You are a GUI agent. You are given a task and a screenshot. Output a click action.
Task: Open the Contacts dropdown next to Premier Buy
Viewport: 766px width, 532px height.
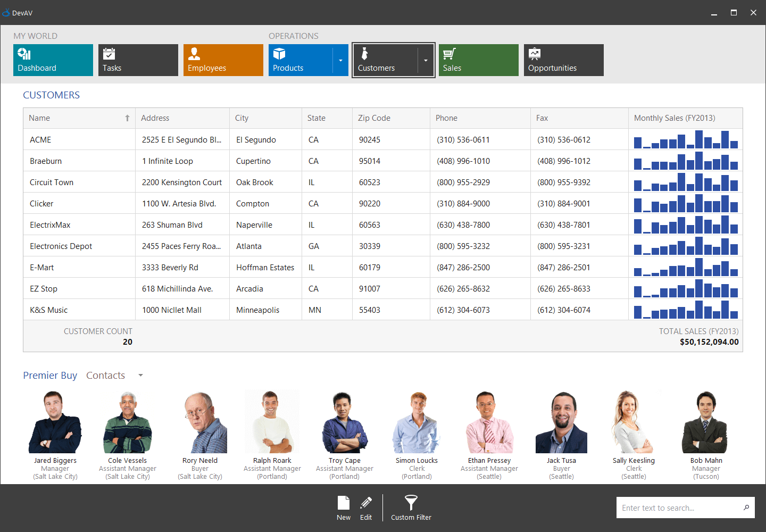(140, 376)
